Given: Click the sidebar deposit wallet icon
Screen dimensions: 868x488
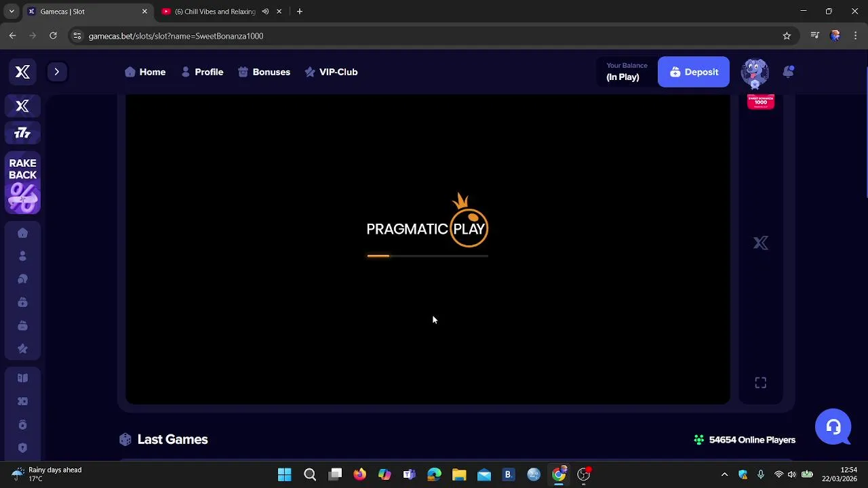Looking at the screenshot, I should pyautogui.click(x=22, y=302).
